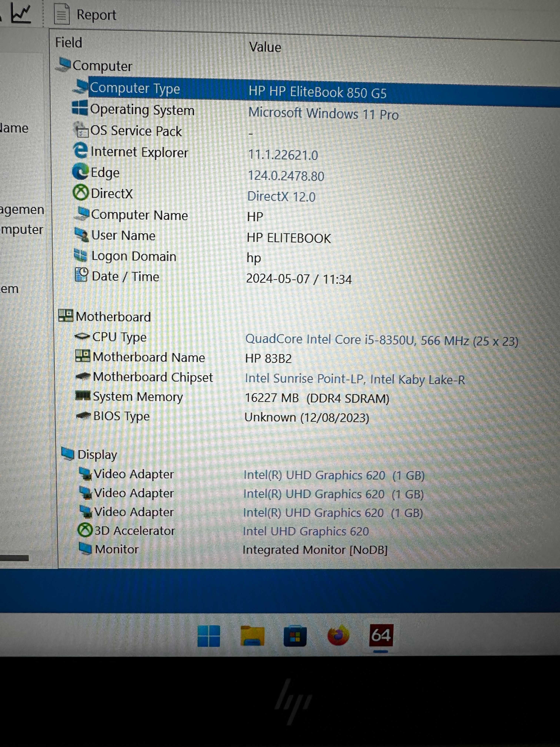Select the 3D Accelerator field label
This screenshot has height=747, width=560.
coord(135,531)
